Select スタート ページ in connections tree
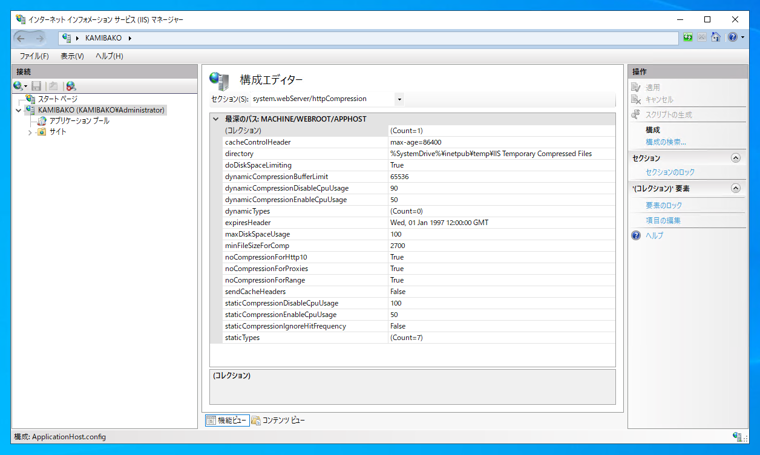760x455 pixels. pyautogui.click(x=57, y=99)
